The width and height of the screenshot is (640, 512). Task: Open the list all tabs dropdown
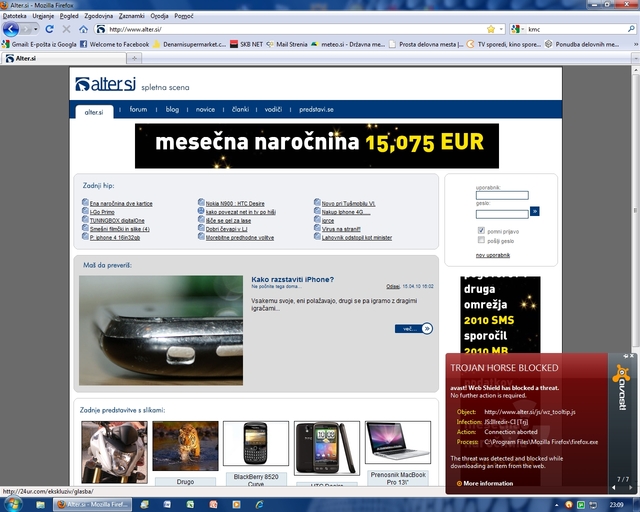[636, 58]
